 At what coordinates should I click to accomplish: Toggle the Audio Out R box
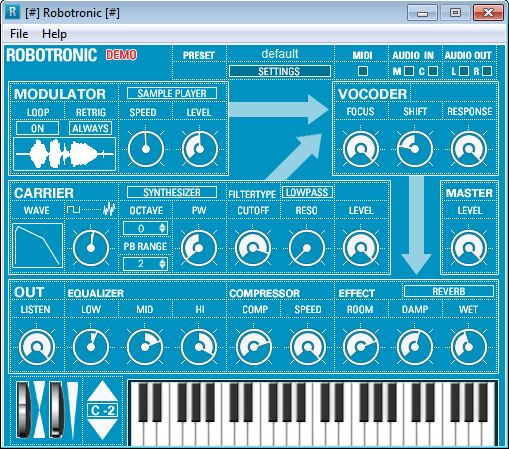click(x=487, y=71)
